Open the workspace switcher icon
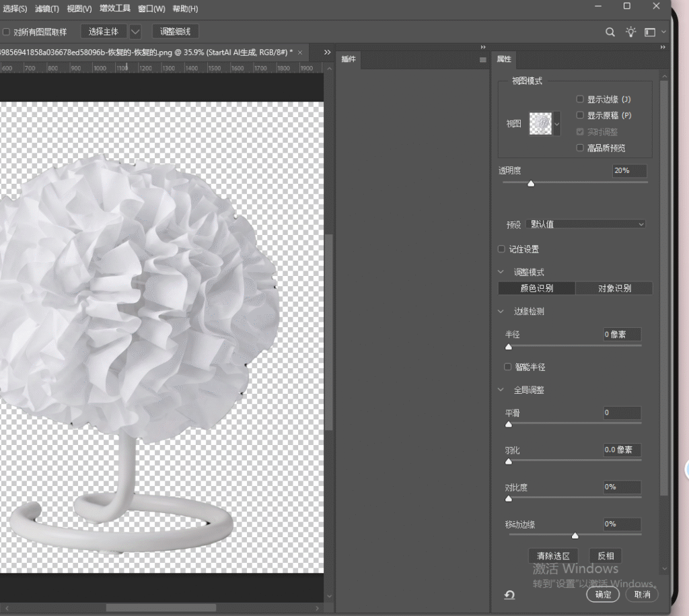This screenshot has height=616, width=689. [650, 32]
